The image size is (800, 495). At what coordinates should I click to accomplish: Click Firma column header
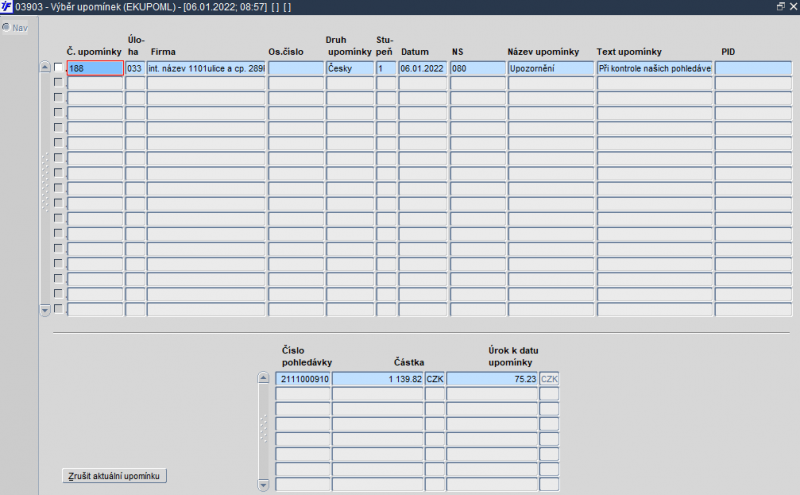(x=163, y=52)
